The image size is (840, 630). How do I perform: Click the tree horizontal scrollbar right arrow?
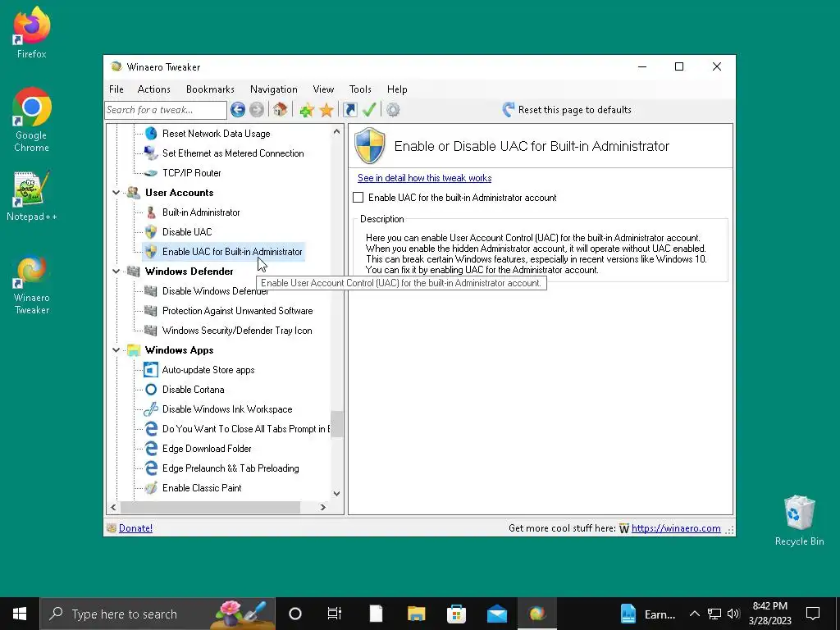tap(323, 507)
